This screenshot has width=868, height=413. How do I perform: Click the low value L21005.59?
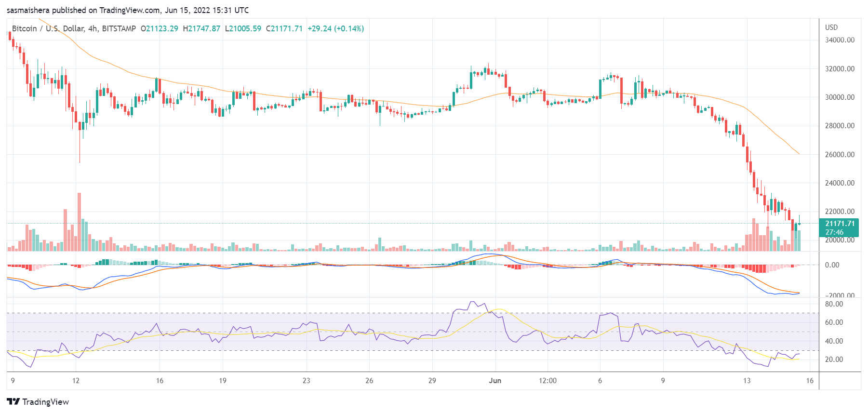pyautogui.click(x=243, y=28)
